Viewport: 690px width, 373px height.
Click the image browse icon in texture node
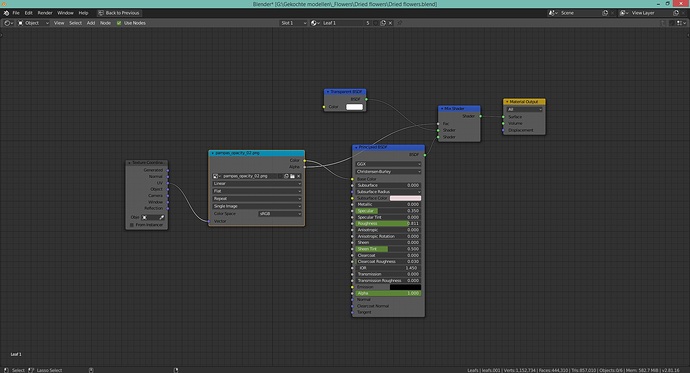[216, 176]
